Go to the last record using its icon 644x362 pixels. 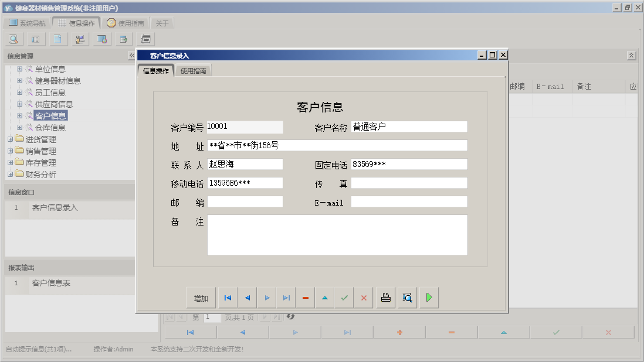(286, 298)
